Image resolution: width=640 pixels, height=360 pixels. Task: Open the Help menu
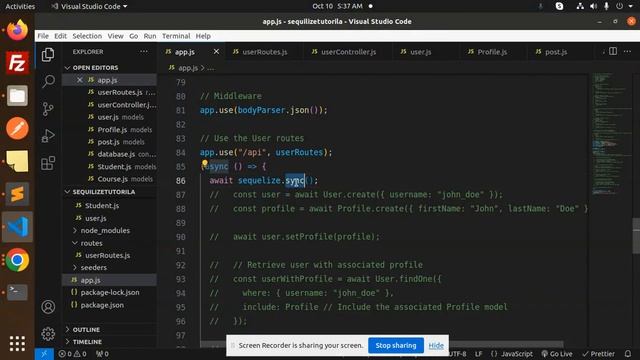point(203,36)
